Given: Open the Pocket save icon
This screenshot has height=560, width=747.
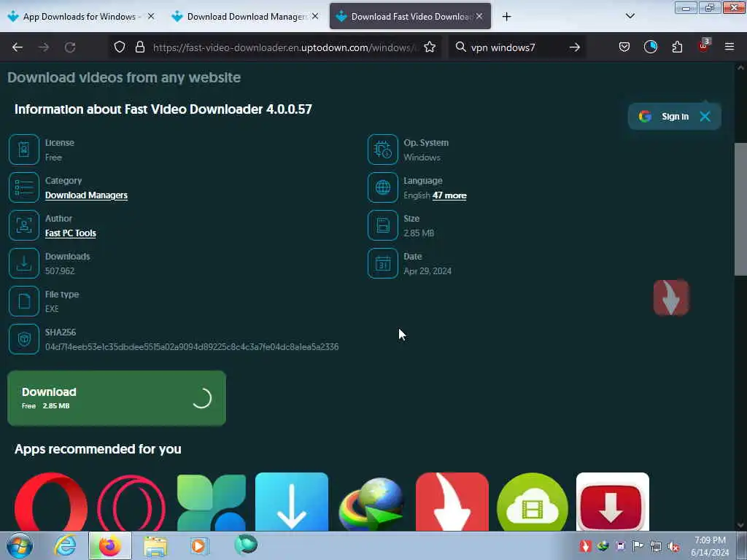Looking at the screenshot, I should pos(624,47).
